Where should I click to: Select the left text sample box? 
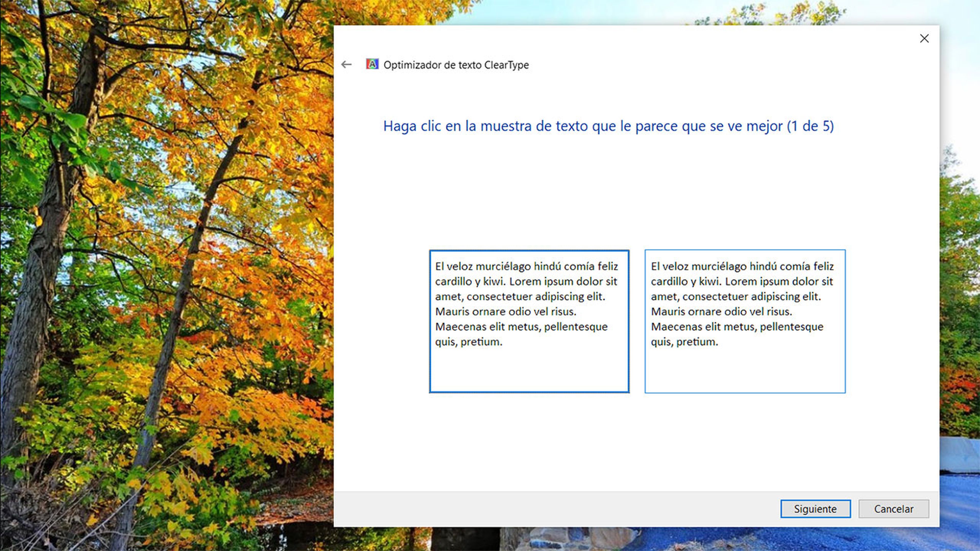tap(529, 321)
